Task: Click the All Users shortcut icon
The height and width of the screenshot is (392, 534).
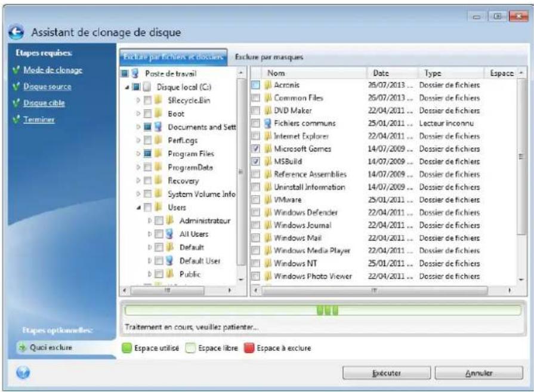Action: 169,234
